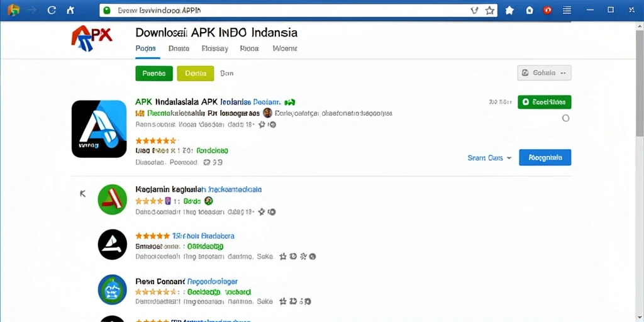The height and width of the screenshot is (322, 644).
Task: Click the colorful browser logo icon in toolbar
Action: [x=13, y=10]
